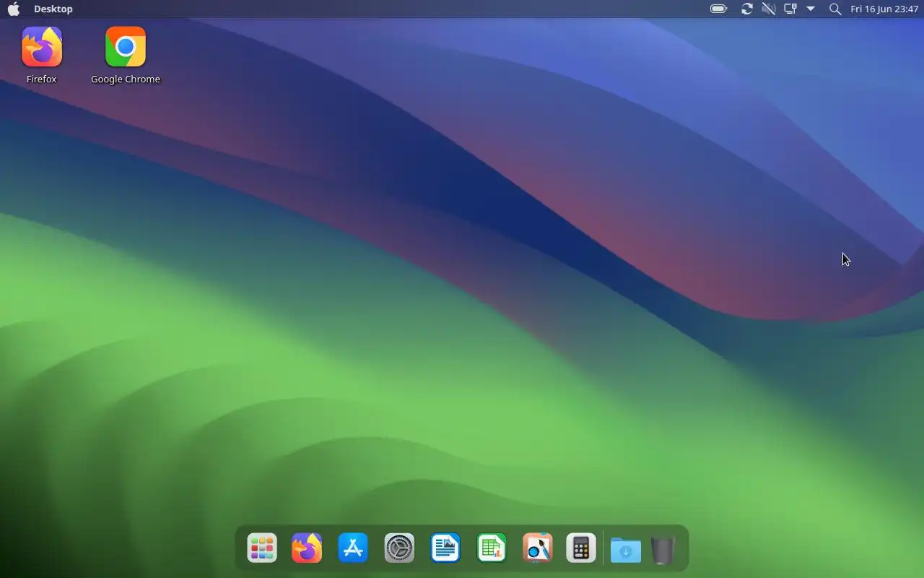
Task: Open the network connections icon
Action: point(790,9)
